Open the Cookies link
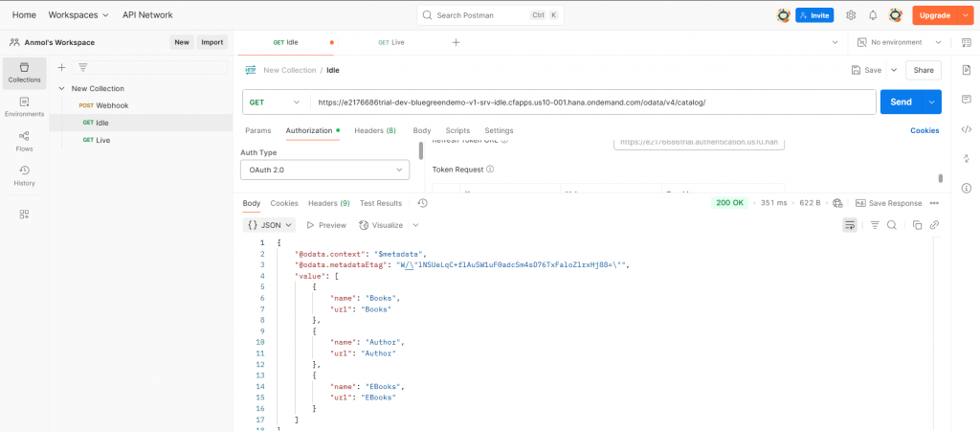Screen dimensions: 980x432 click(924, 130)
